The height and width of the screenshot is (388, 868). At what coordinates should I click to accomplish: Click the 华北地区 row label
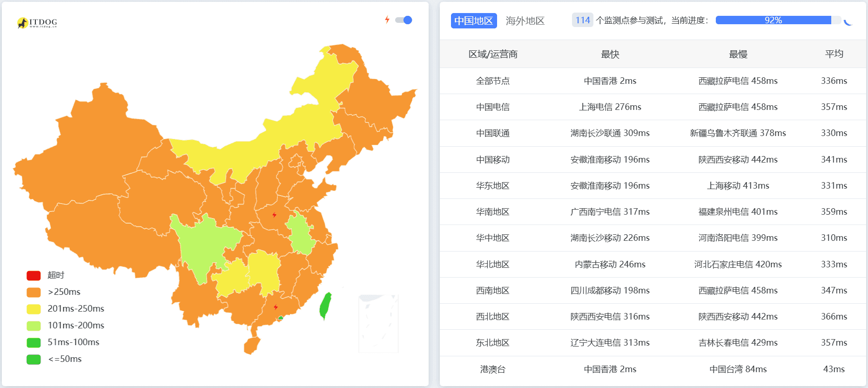(493, 264)
